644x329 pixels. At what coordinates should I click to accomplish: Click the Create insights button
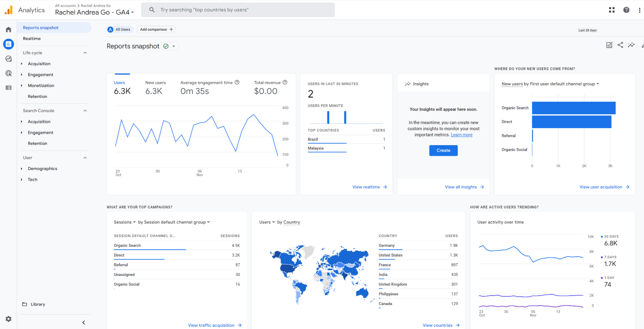coord(443,150)
